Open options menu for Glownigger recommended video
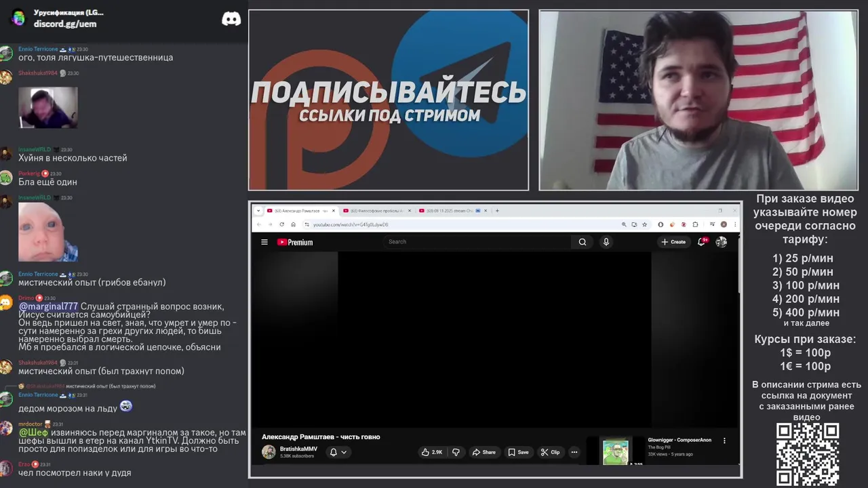 click(724, 441)
